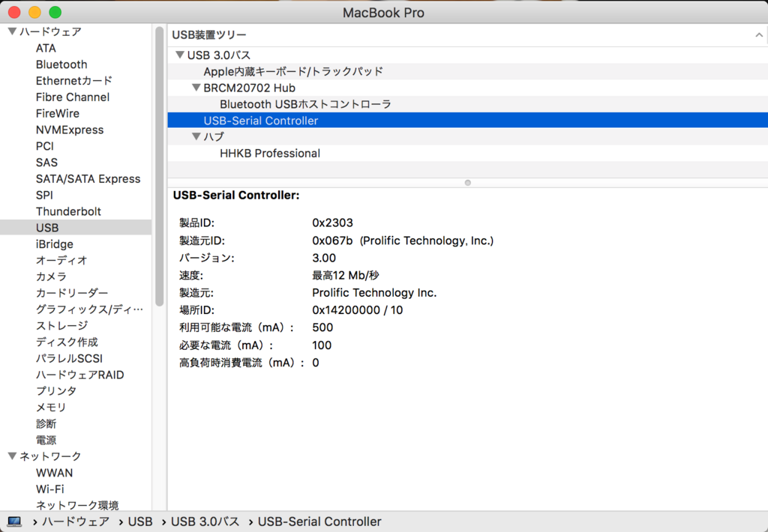Select ネットワーク環境 in the sidebar
This screenshot has width=768, height=532.
pyautogui.click(x=77, y=505)
